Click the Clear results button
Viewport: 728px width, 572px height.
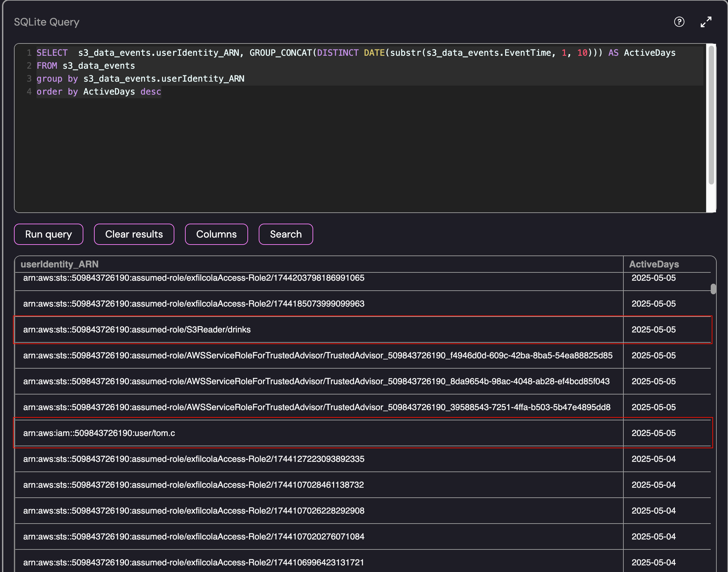[x=134, y=234]
